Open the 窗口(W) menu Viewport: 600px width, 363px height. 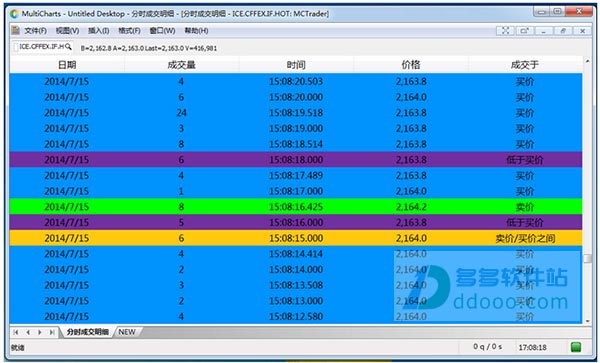click(x=162, y=31)
